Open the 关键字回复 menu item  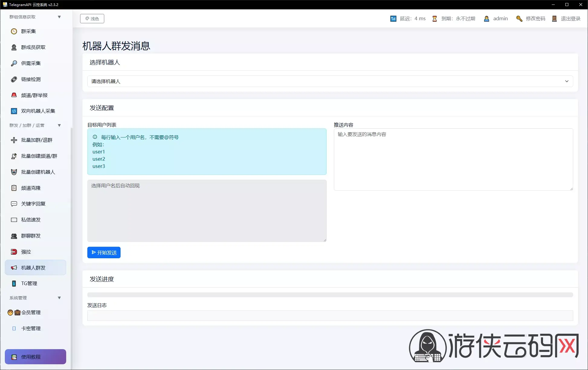pos(35,204)
